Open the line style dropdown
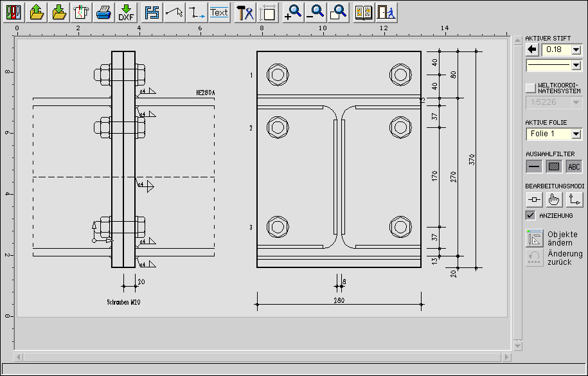 576,65
